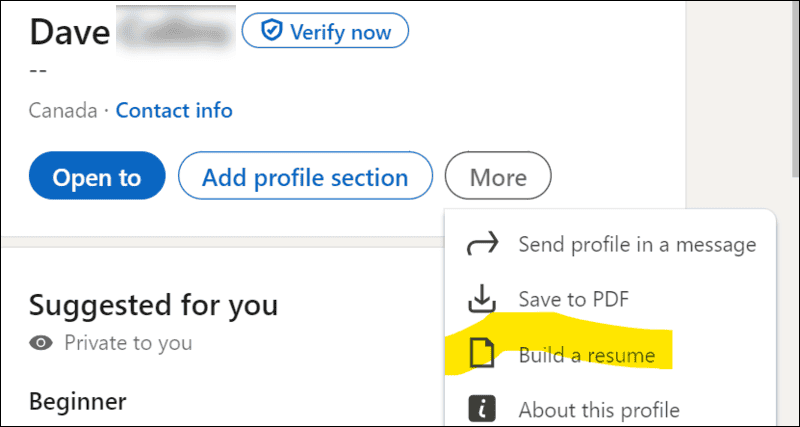Open About this profile menu item
The height and width of the screenshot is (427, 800).
click(x=610, y=408)
